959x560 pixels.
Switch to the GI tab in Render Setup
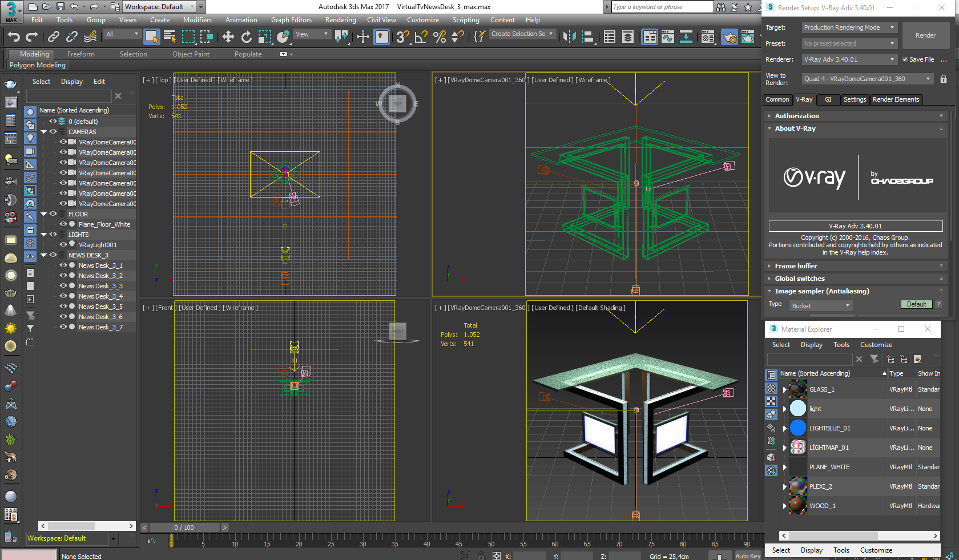[828, 99]
